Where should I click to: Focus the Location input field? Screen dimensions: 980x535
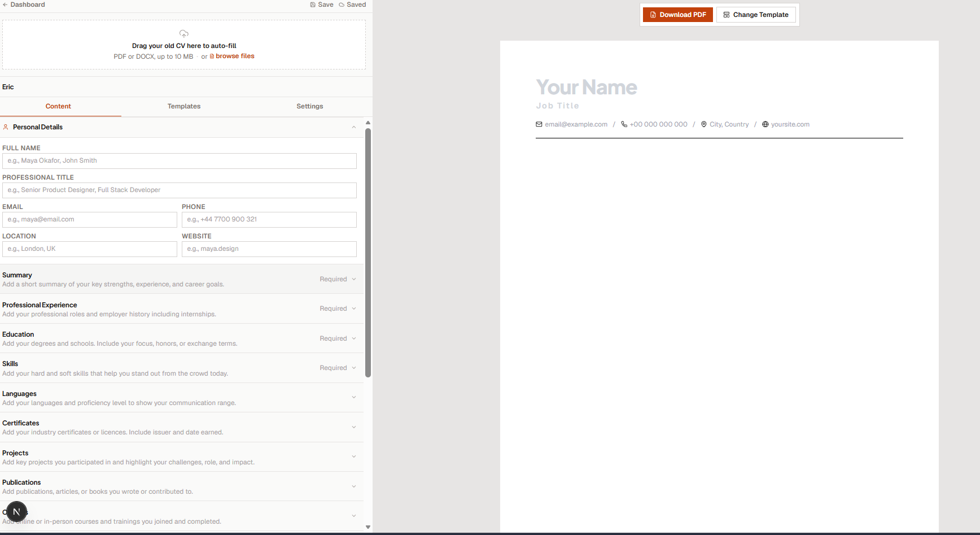click(90, 249)
